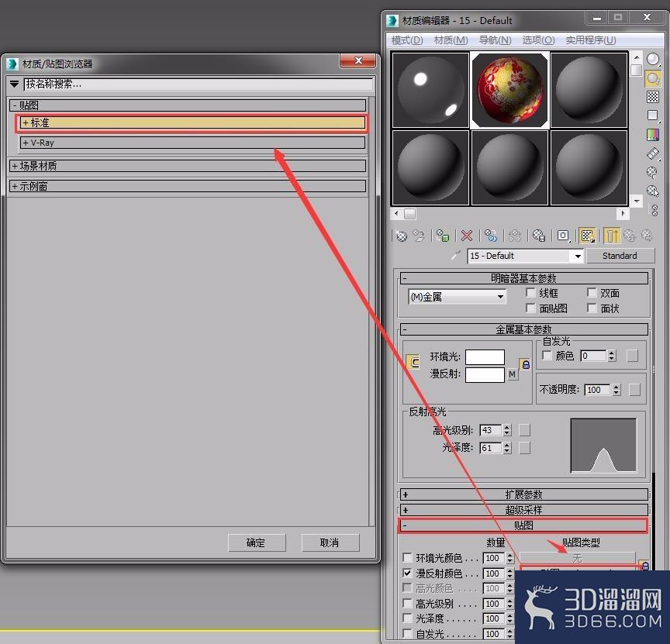This screenshot has height=644, width=670.
Task: Toggle the Show End Result icon
Action: tap(612, 236)
